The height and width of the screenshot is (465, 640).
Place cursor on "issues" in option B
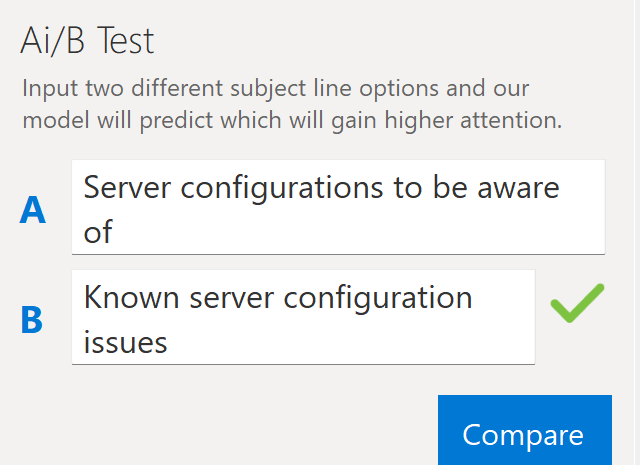point(125,342)
